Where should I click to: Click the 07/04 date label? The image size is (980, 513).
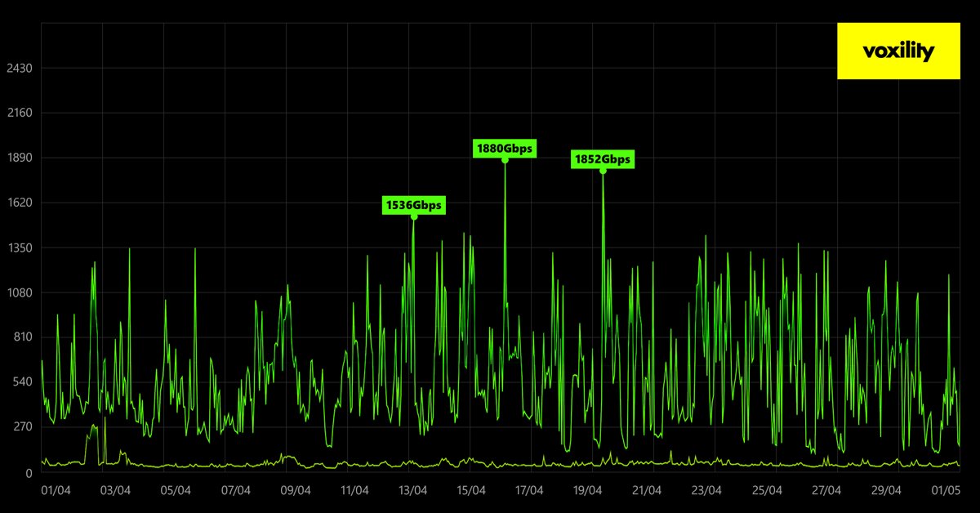[x=235, y=491]
